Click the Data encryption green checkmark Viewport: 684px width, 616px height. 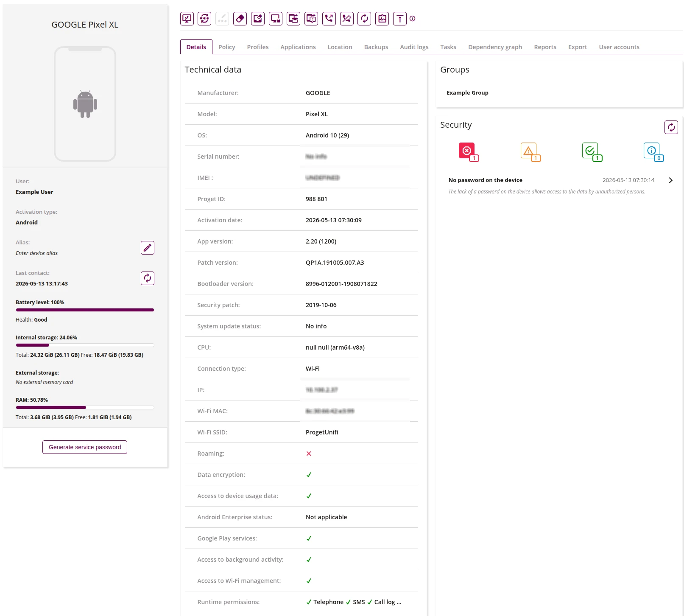tap(309, 475)
